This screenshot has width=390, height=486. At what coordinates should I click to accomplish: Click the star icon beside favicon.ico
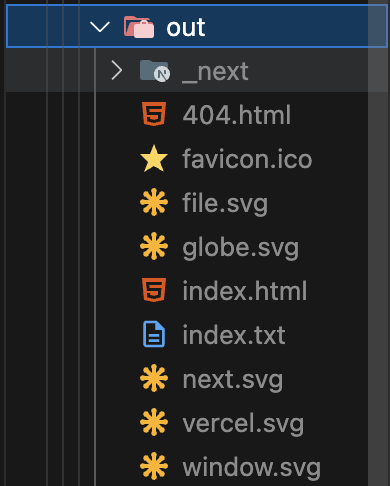point(154,158)
